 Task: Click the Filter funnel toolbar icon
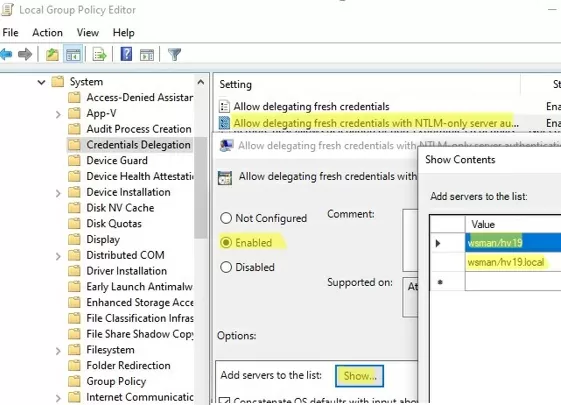[174, 54]
